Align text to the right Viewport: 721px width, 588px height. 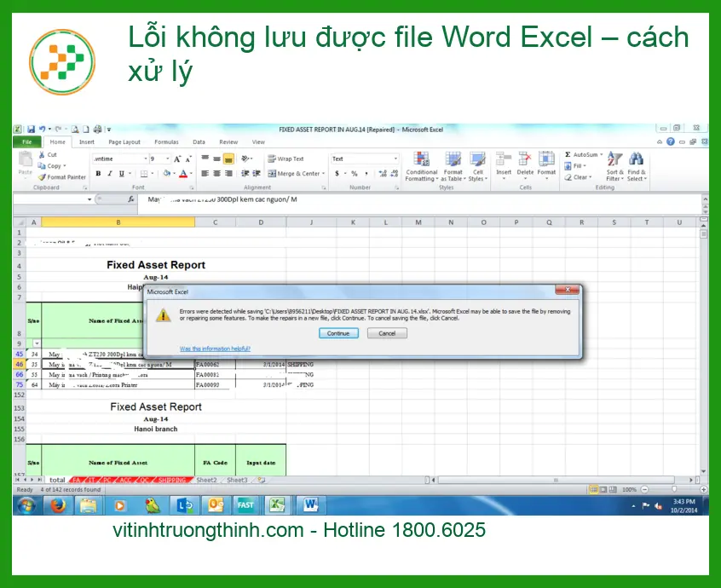coord(228,173)
